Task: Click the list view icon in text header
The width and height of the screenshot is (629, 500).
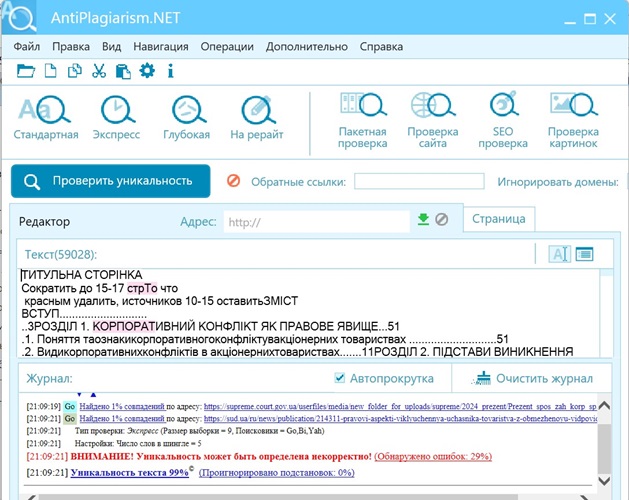Action: [584, 254]
